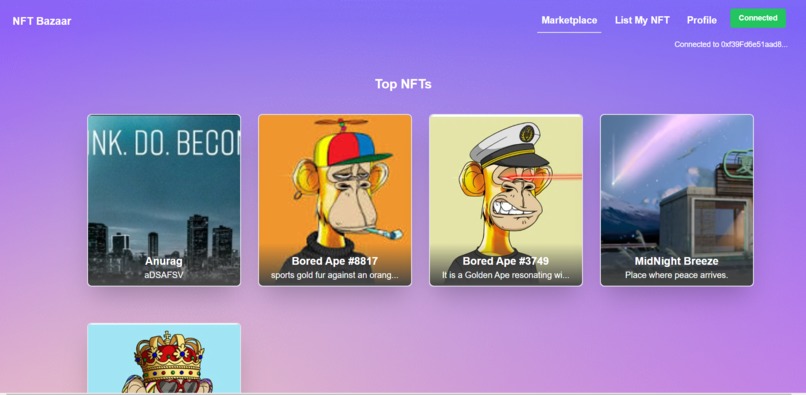The image size is (806, 395).
Task: Click the aDSAFSV description text
Action: [x=164, y=275]
